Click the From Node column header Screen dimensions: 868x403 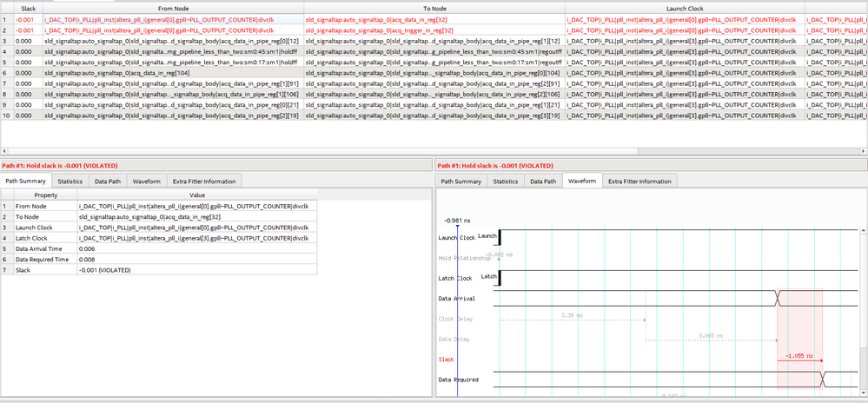point(172,7)
